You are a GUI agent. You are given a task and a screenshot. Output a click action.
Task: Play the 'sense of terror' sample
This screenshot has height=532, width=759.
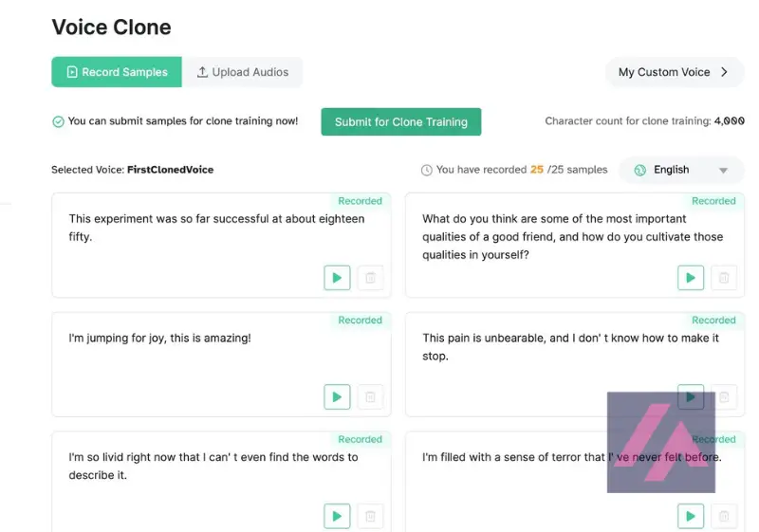pyautogui.click(x=691, y=516)
